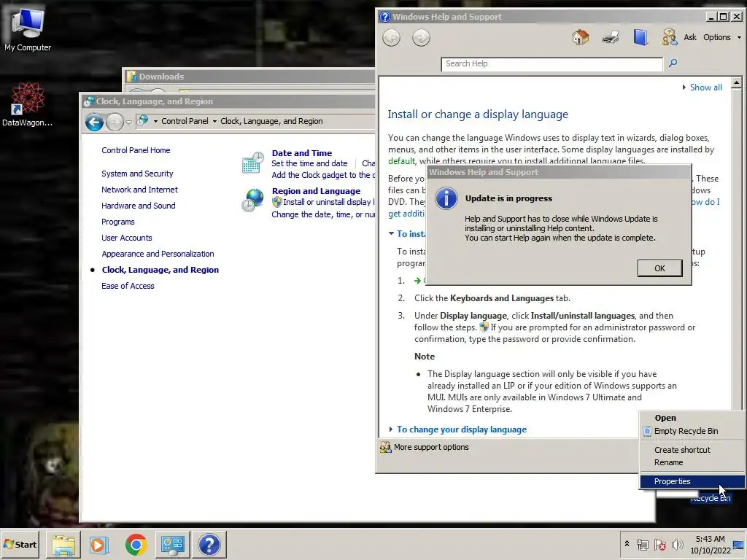Screen dimensions: 747x560
Task: Open the Options dropdown in Help
Action: point(721,37)
